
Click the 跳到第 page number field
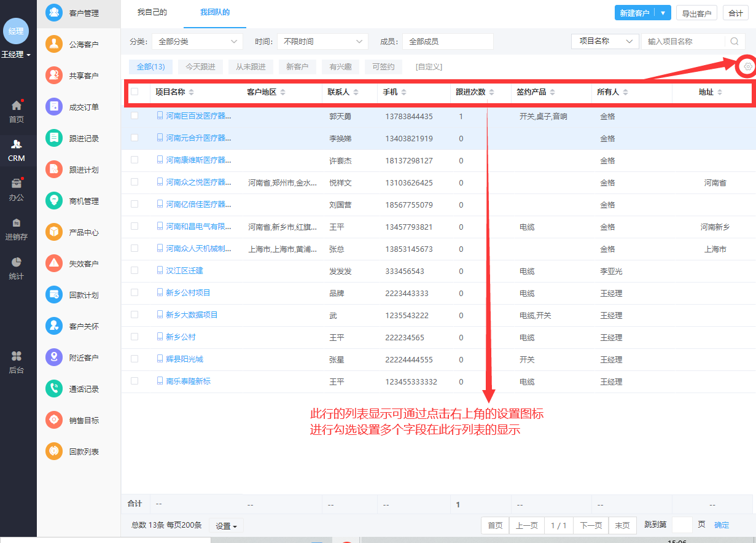coord(682,525)
